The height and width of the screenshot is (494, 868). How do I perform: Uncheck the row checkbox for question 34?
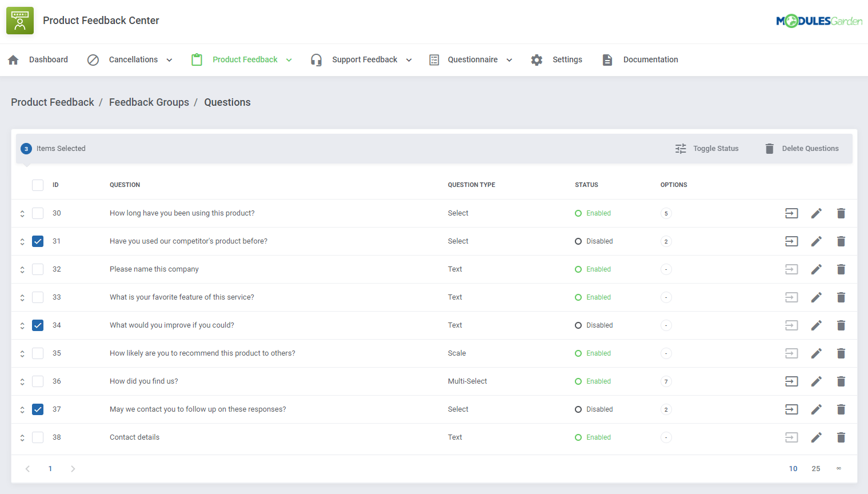[37, 325]
